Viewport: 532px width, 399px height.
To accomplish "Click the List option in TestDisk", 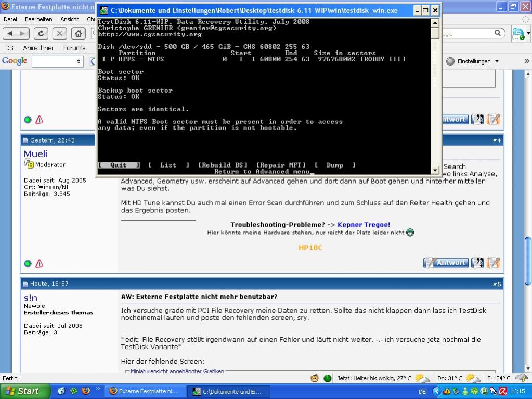I will pos(168,165).
